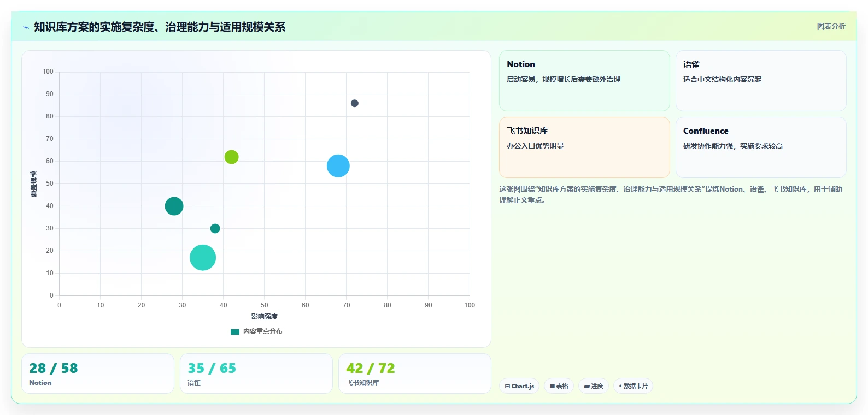The width and height of the screenshot is (868, 415).
Task: Click the rotated y-axis title of the chart
Action: tap(34, 183)
